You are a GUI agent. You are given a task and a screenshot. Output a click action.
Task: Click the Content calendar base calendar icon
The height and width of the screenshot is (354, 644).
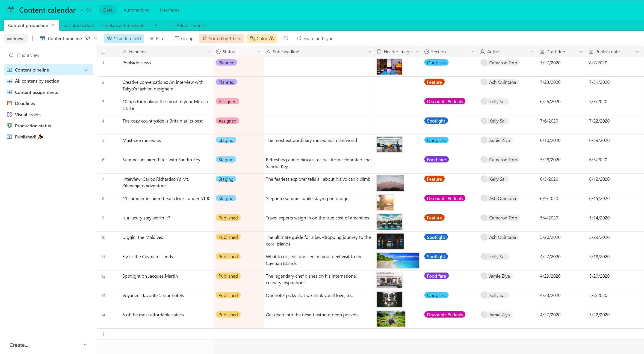pos(11,10)
